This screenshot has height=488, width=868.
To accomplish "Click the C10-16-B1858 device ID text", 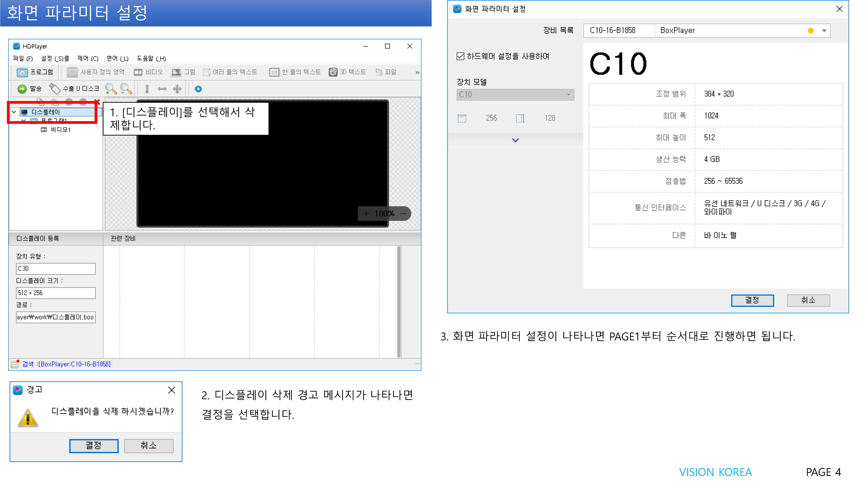I will click(x=612, y=30).
